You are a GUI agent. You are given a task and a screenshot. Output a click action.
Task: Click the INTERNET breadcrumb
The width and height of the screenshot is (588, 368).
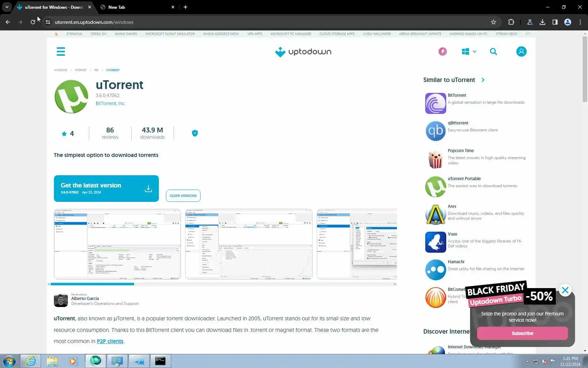(x=80, y=70)
